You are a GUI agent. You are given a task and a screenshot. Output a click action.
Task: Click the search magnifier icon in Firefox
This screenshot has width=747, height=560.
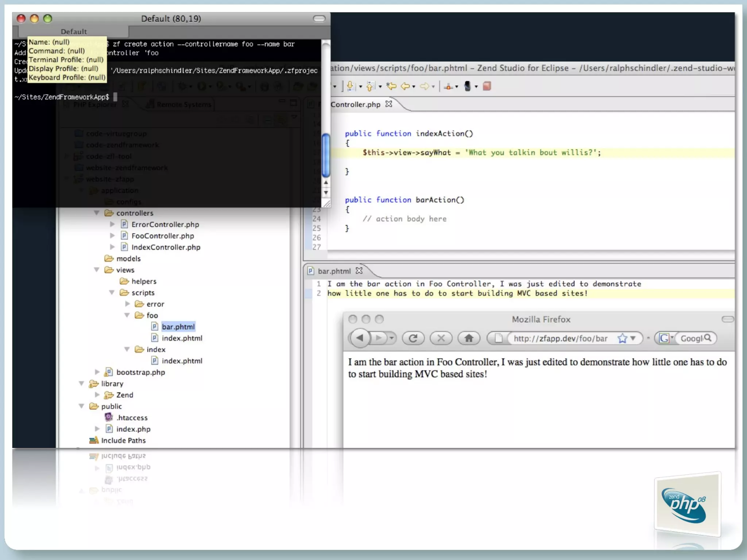(708, 338)
